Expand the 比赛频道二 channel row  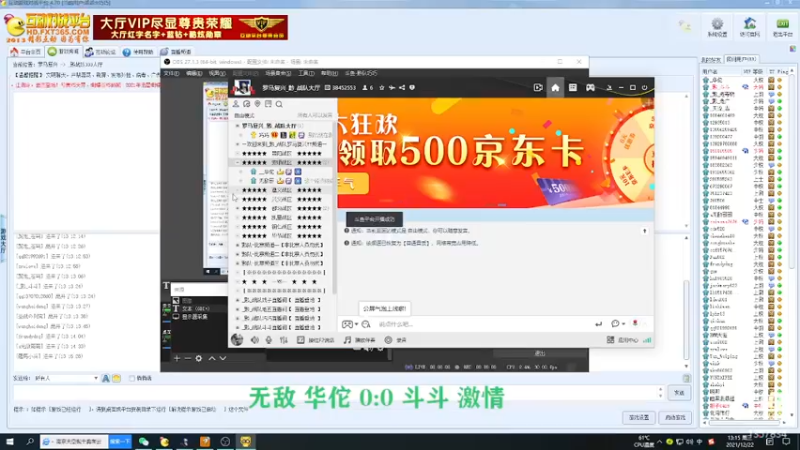(237, 254)
